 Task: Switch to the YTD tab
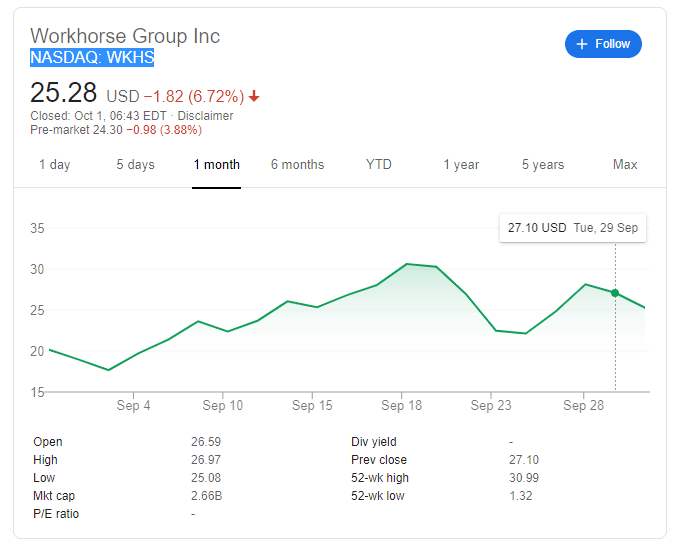379,165
